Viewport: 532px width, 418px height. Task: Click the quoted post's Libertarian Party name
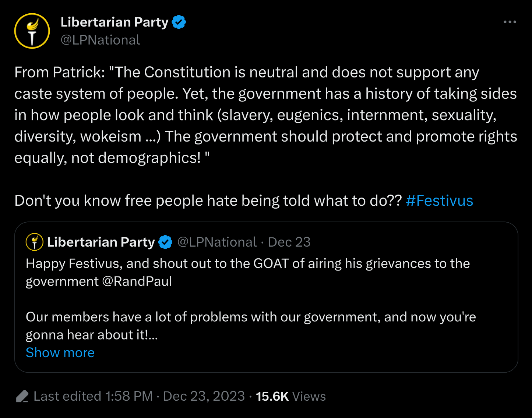point(101,242)
